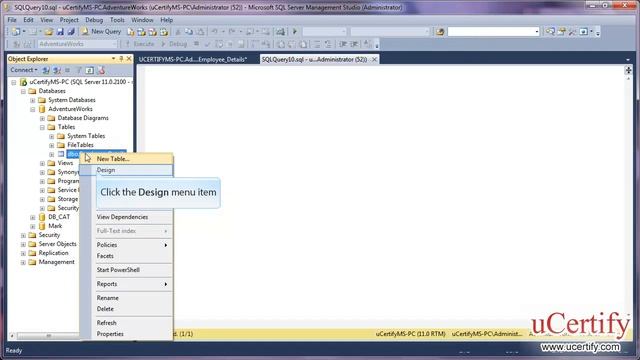Close the SQLQuery10.sql tab with its X
Viewport: 640px width, 360px height.
click(374, 60)
